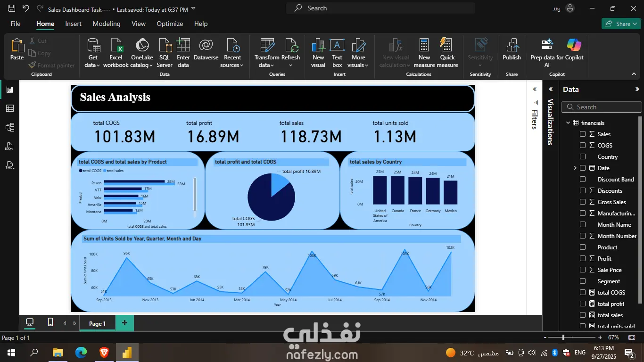Click Prep data for AI icon
This screenshot has width=644, height=362.
click(x=547, y=45)
